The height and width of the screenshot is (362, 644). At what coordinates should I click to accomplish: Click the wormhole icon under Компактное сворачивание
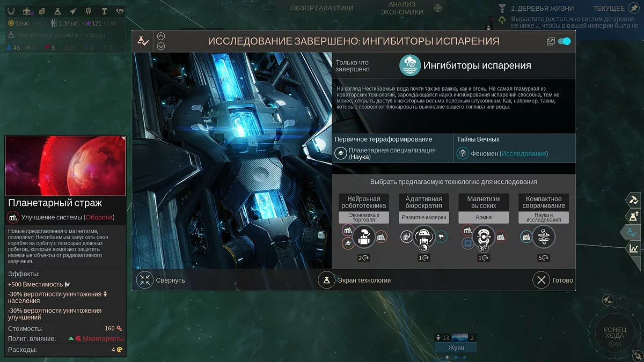click(544, 237)
